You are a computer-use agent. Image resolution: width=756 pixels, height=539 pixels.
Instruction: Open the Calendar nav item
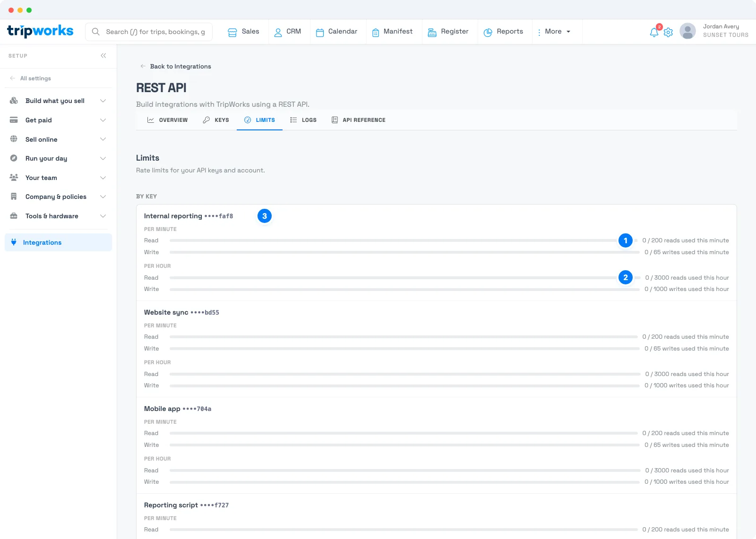coord(336,32)
